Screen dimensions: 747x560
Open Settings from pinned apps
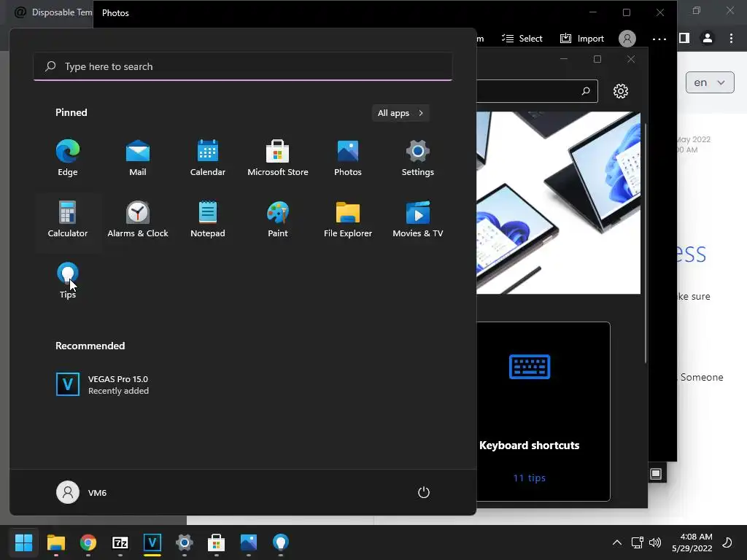coord(418,158)
